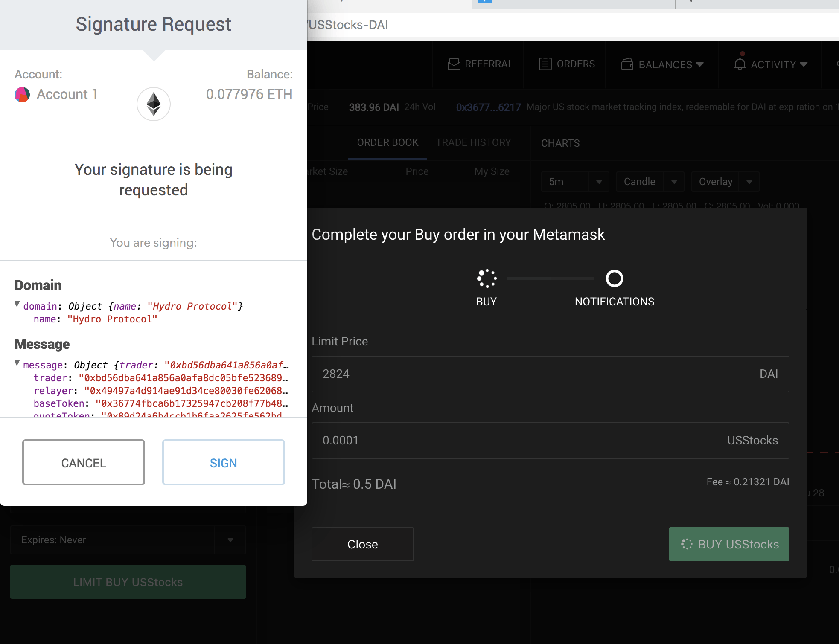Open the Charts tab
The width and height of the screenshot is (839, 644).
(560, 143)
